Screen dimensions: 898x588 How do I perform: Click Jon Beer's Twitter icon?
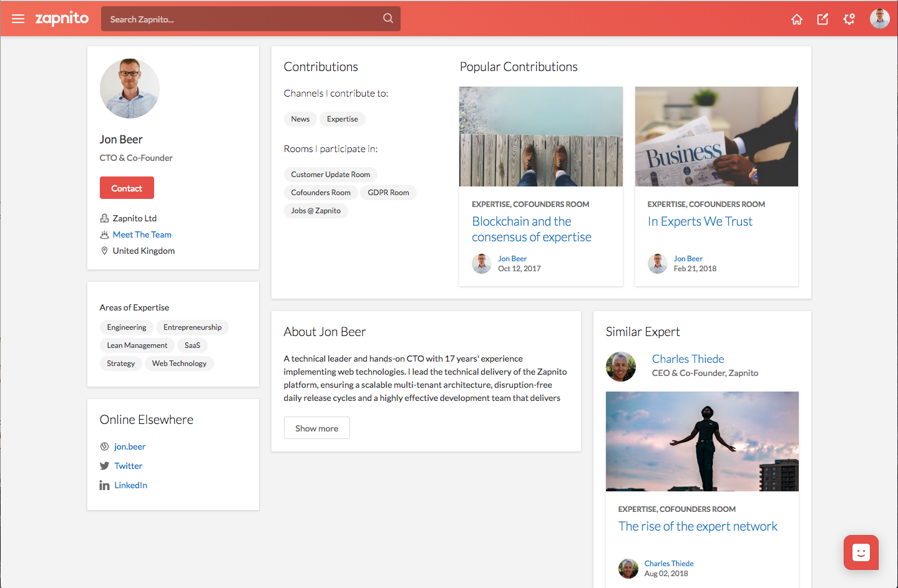coord(104,466)
